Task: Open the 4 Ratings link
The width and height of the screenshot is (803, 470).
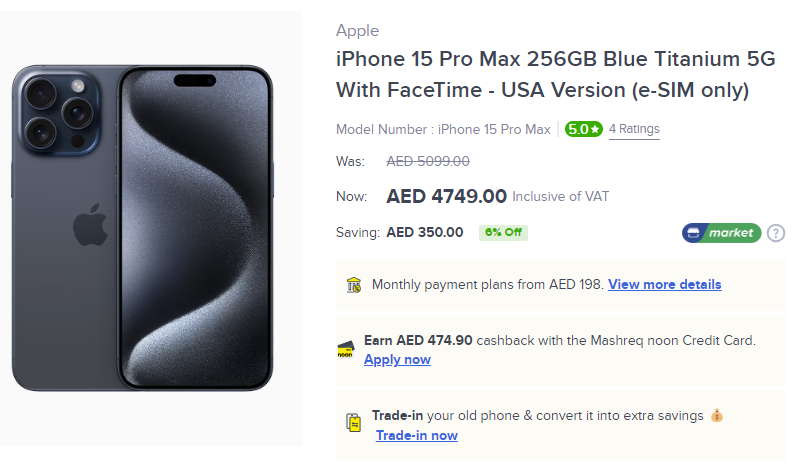Action: (634, 129)
